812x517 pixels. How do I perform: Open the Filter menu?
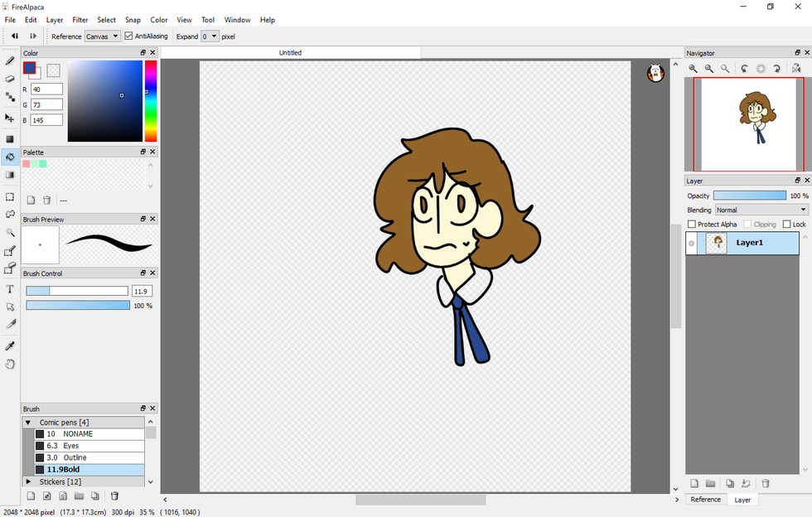[80, 20]
